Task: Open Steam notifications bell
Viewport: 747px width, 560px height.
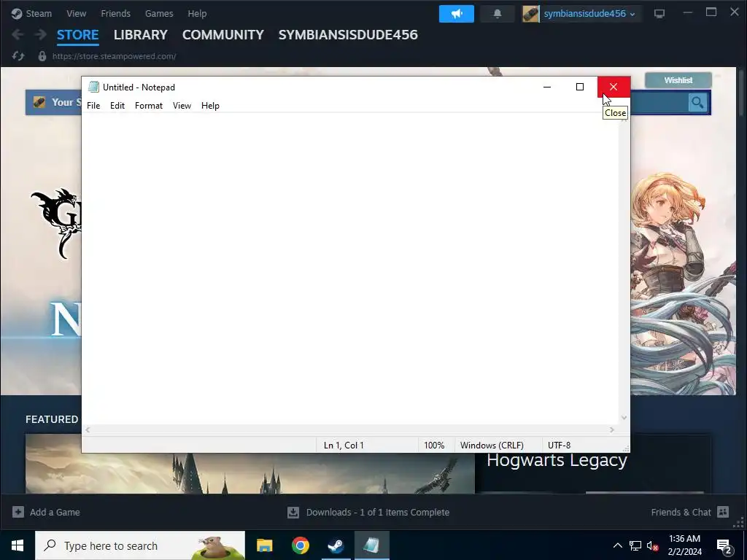Action: click(x=498, y=14)
